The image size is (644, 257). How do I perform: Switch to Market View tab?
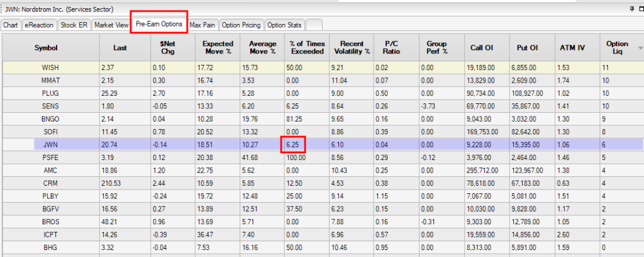111,25
